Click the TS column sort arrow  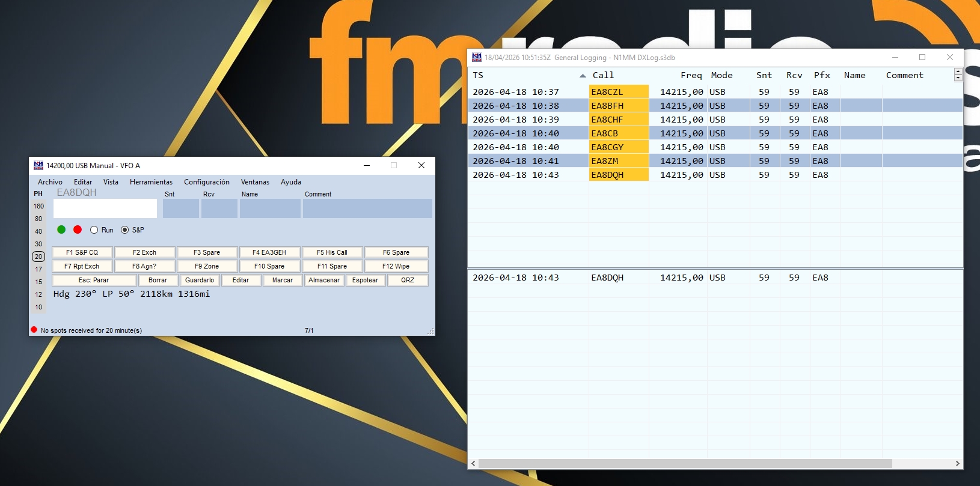click(583, 76)
